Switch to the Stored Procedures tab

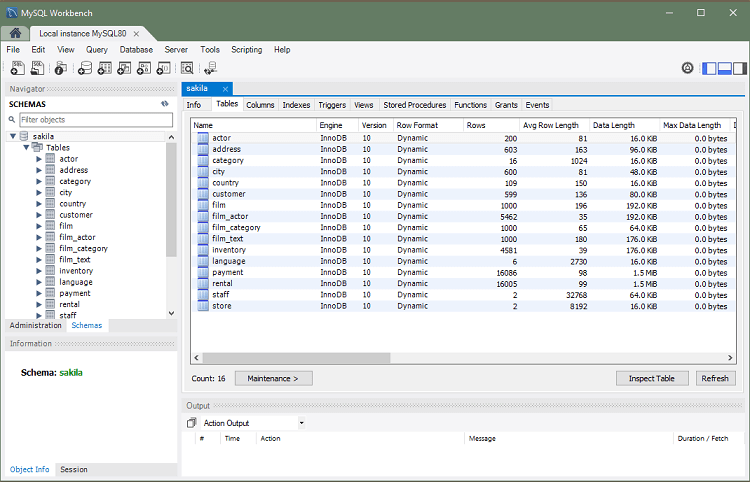414,105
